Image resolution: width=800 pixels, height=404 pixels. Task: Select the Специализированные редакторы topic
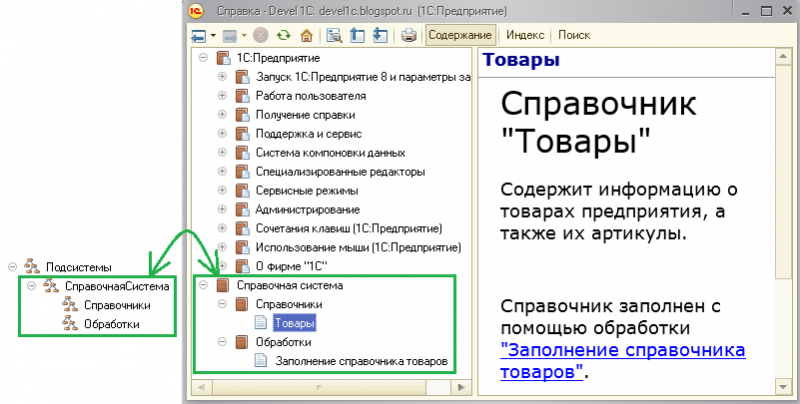pyautogui.click(x=340, y=171)
